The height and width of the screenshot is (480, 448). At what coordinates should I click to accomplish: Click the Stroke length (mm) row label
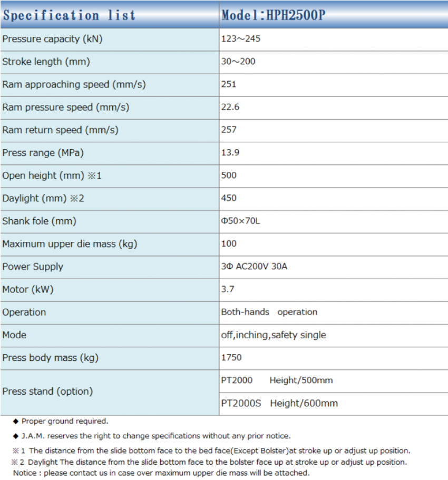pos(46,62)
